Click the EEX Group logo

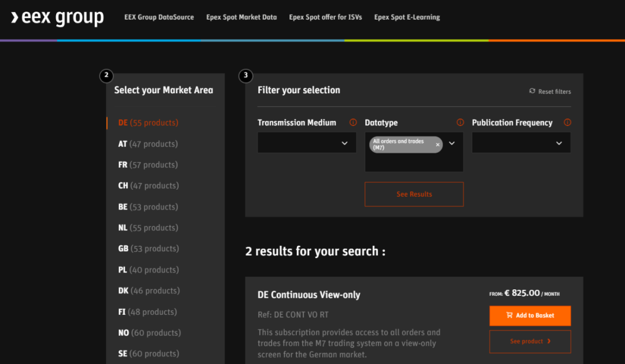point(57,17)
